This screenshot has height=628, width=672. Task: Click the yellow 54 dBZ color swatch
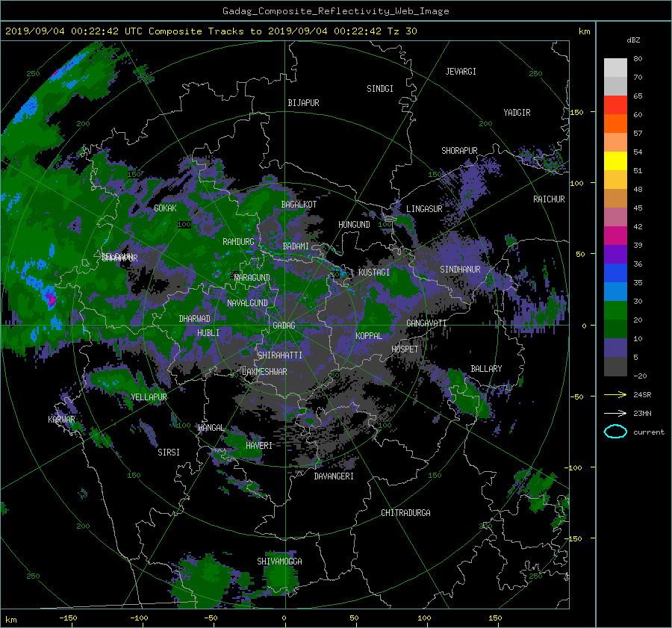pos(615,161)
